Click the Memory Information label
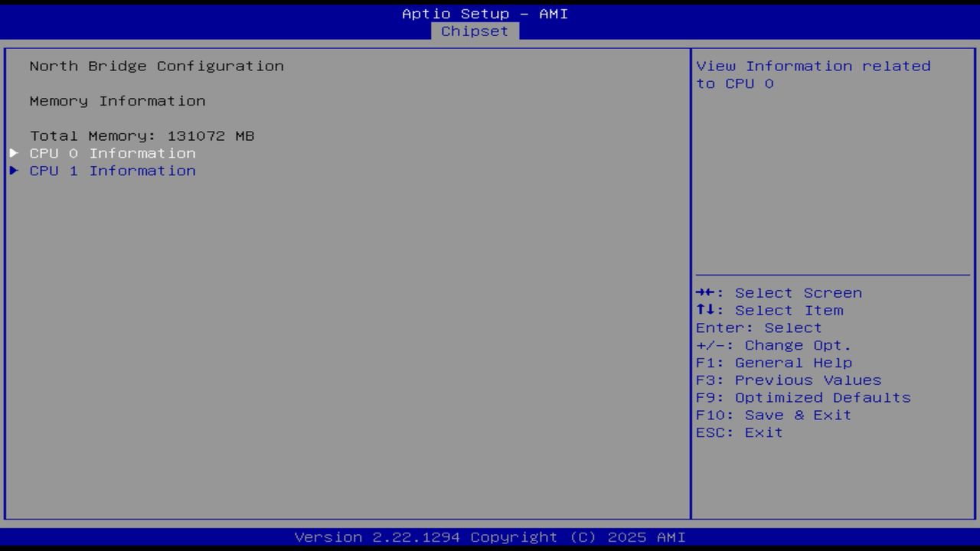 click(117, 101)
